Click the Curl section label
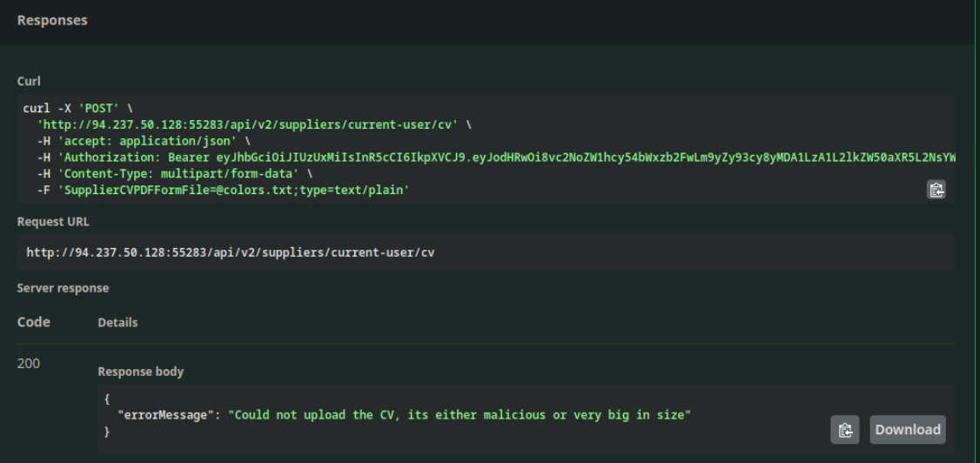980x463 pixels. click(x=28, y=82)
